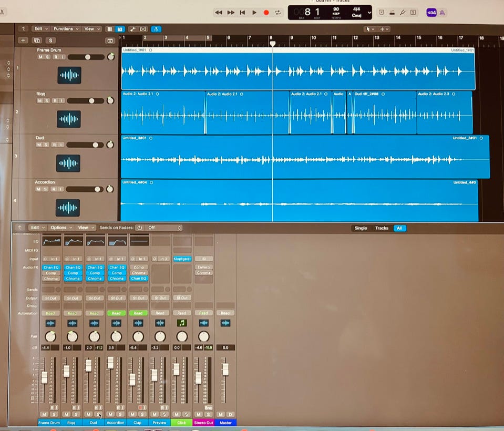
Task: Open the EnVerb plugin on Stereo Out channel
Action: pos(204,267)
